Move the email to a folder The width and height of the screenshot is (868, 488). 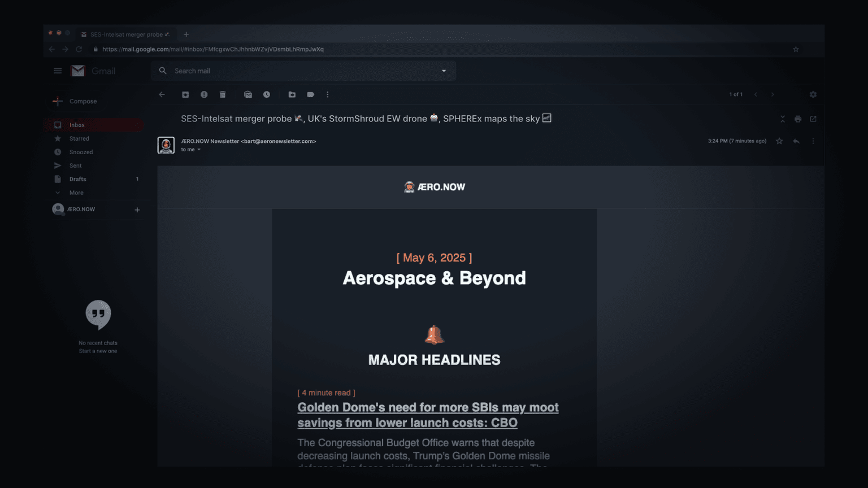pos(292,94)
